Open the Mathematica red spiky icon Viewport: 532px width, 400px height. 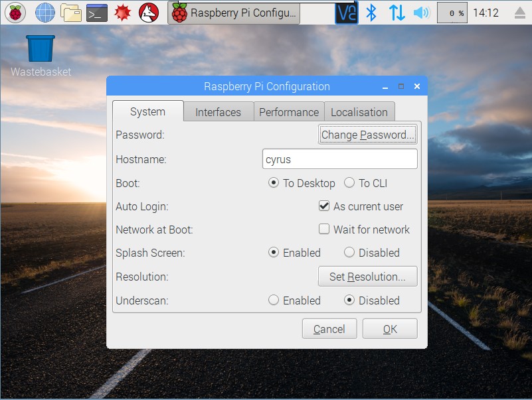coord(122,13)
